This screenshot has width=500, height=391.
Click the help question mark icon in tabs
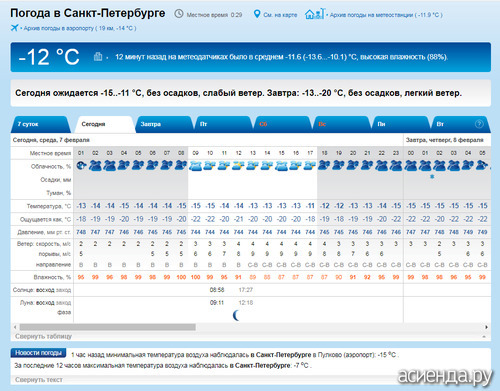tap(479, 124)
